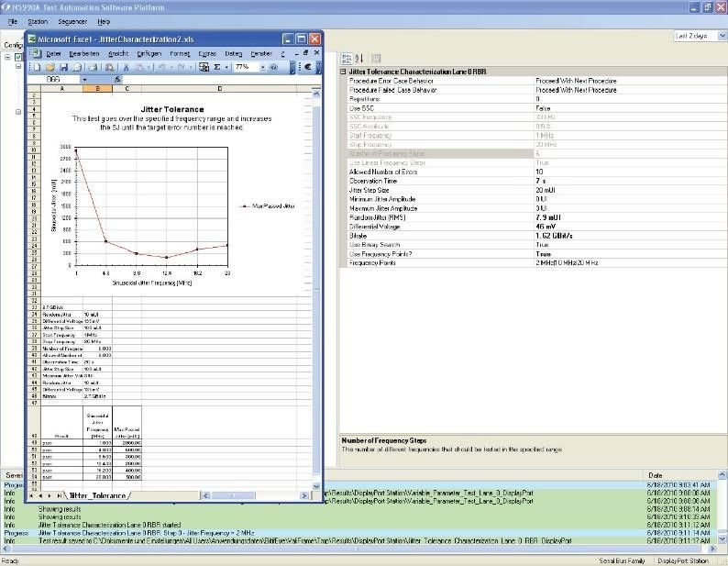Select the Allowed Number of Errors property row
The image size is (728, 566).
coord(534,172)
